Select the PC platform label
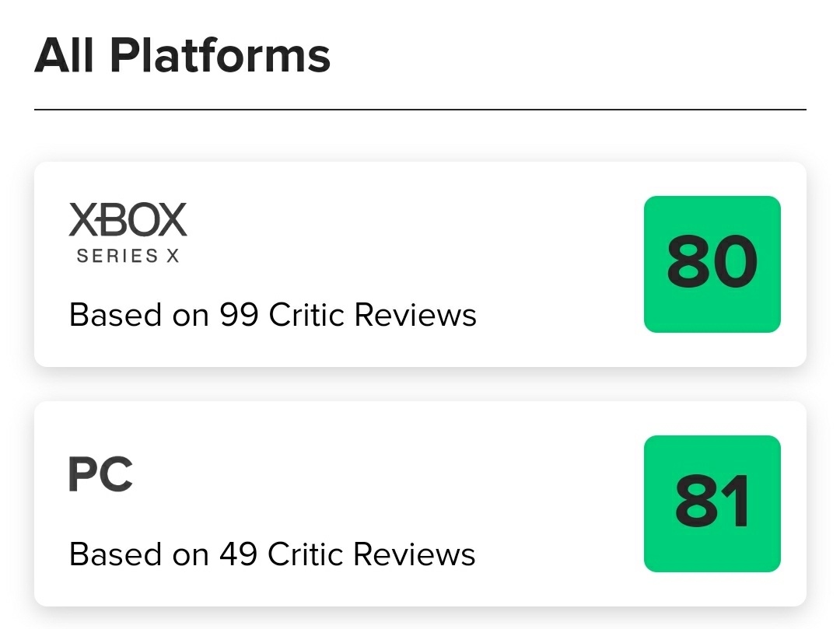The height and width of the screenshot is (629, 840). click(x=100, y=475)
